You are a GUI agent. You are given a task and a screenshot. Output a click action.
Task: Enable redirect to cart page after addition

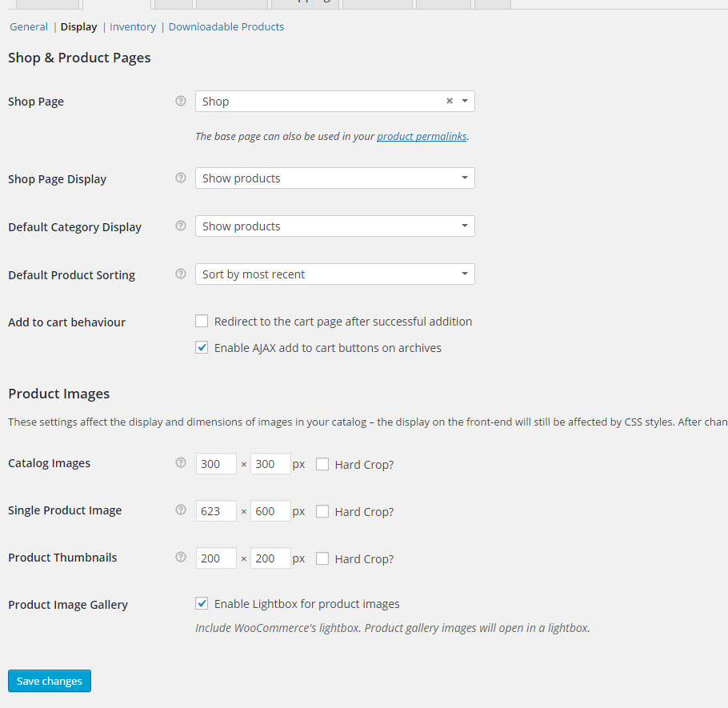202,321
